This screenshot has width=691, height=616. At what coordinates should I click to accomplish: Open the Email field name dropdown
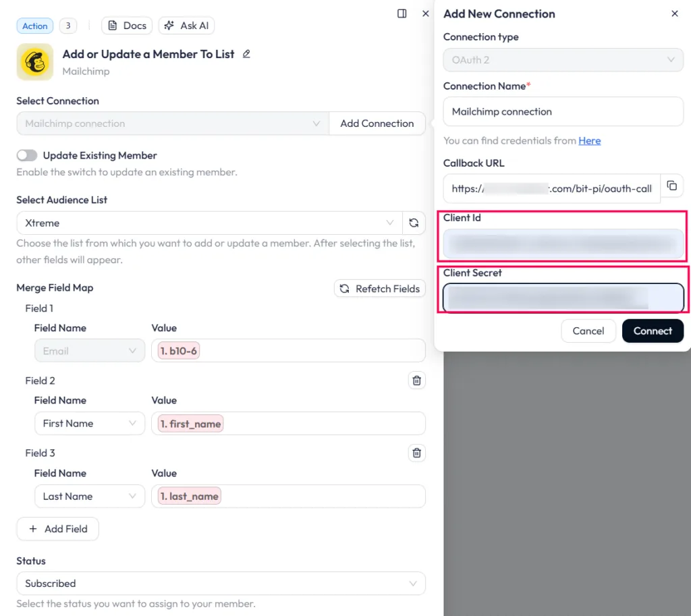pyautogui.click(x=90, y=351)
